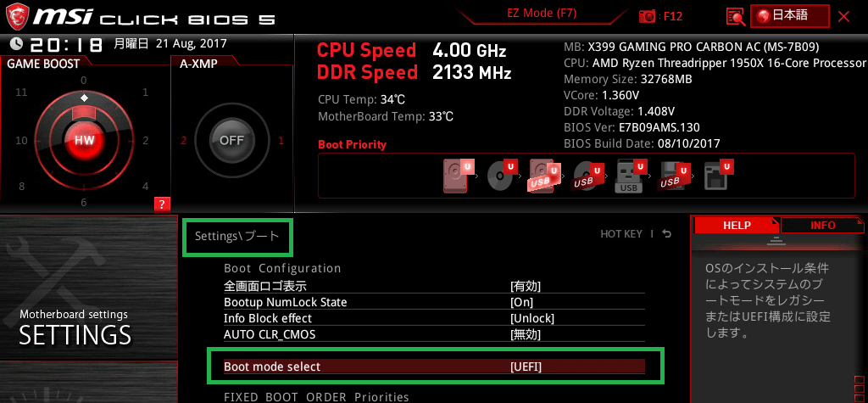The width and height of the screenshot is (868, 403).
Task: Click the clock time 20:18
Action: 66,45
